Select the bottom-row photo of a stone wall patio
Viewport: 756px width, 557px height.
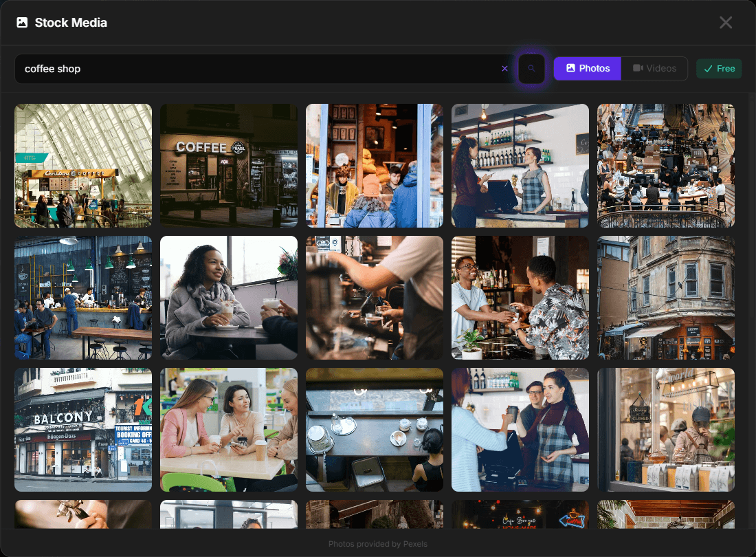tap(374, 514)
